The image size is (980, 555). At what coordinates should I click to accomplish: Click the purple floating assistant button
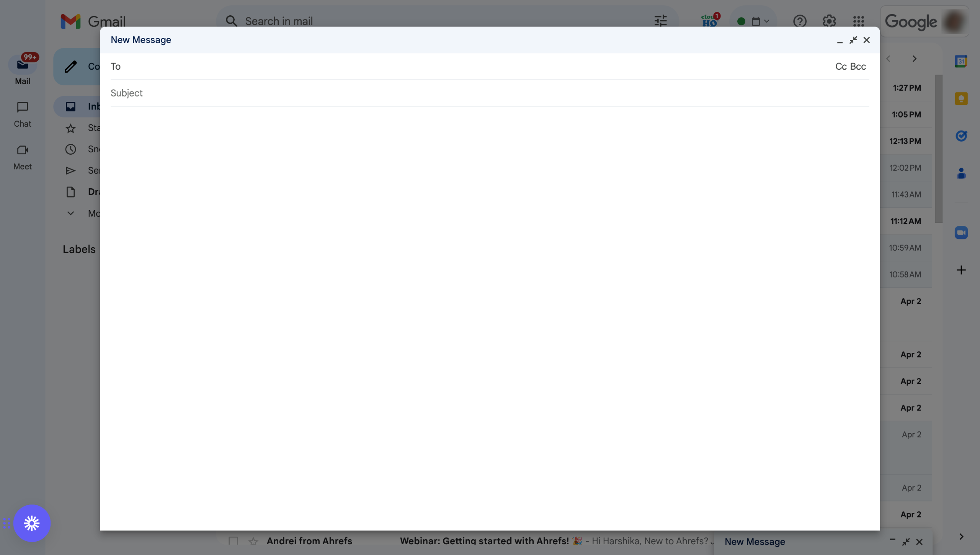(x=32, y=523)
